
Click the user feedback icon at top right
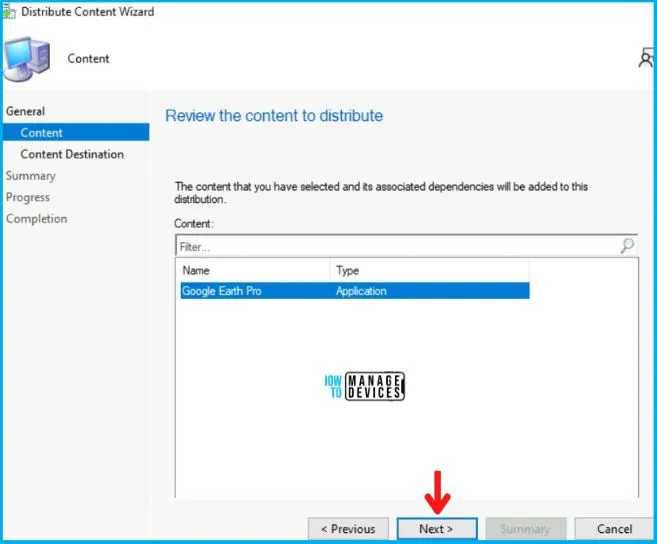(x=646, y=58)
